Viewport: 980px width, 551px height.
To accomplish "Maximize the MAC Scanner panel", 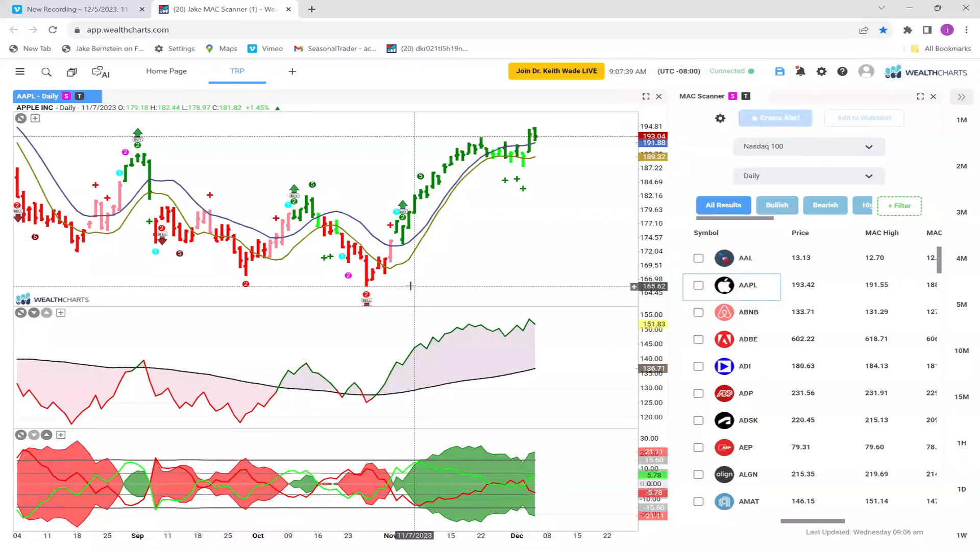I will tap(920, 96).
